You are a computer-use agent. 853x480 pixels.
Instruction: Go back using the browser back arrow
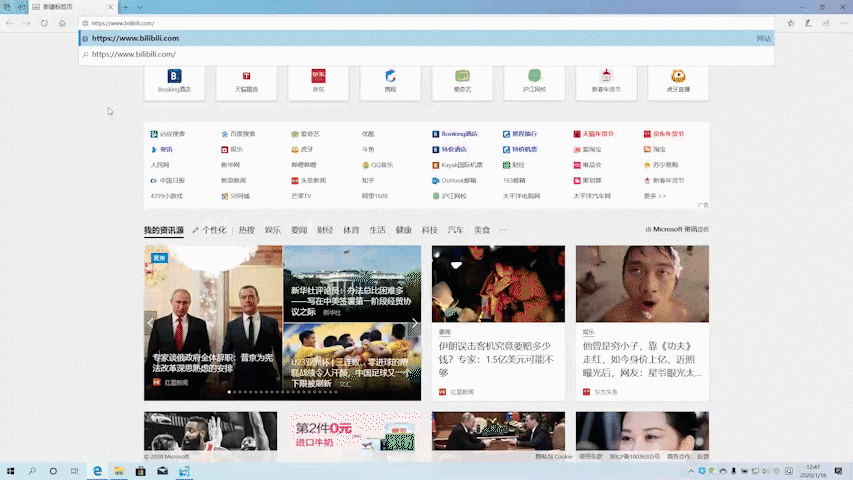(x=9, y=23)
